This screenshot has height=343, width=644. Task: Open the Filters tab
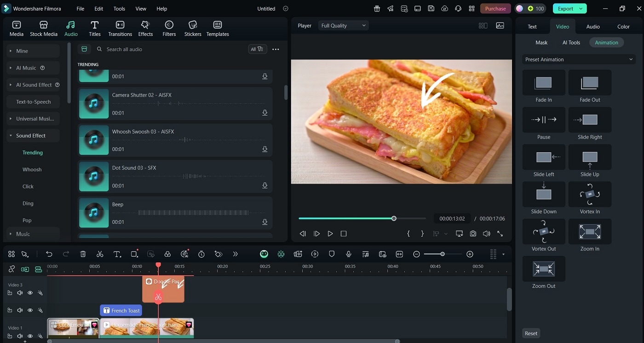169,29
